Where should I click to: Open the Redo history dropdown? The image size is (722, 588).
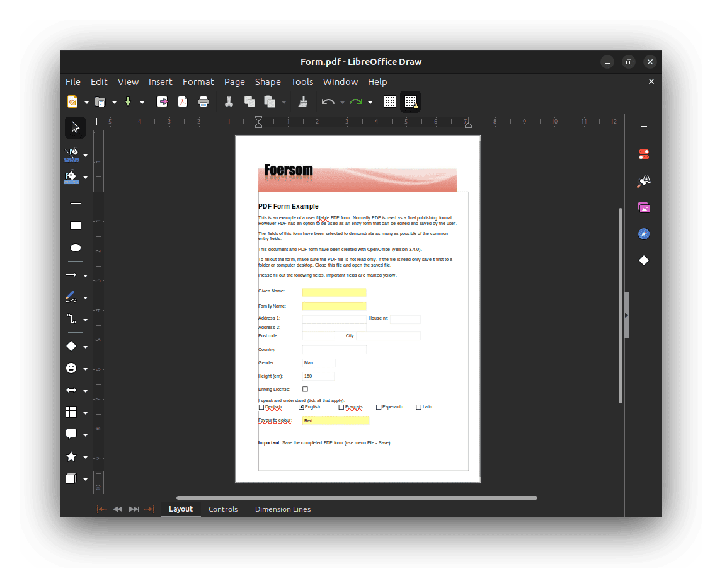[x=370, y=102]
